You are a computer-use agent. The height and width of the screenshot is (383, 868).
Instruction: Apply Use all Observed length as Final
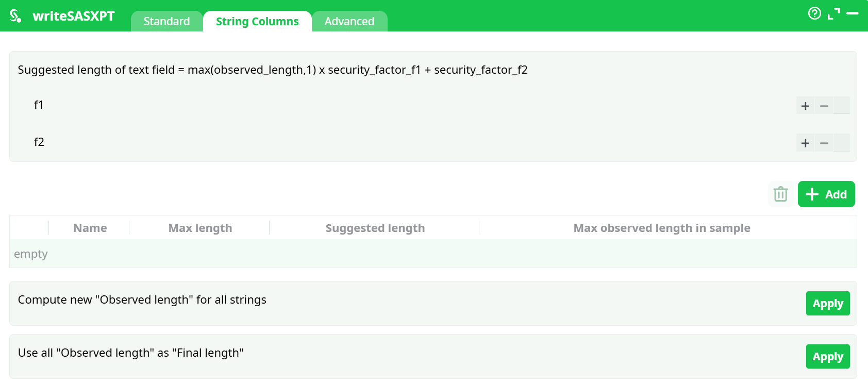(x=827, y=357)
